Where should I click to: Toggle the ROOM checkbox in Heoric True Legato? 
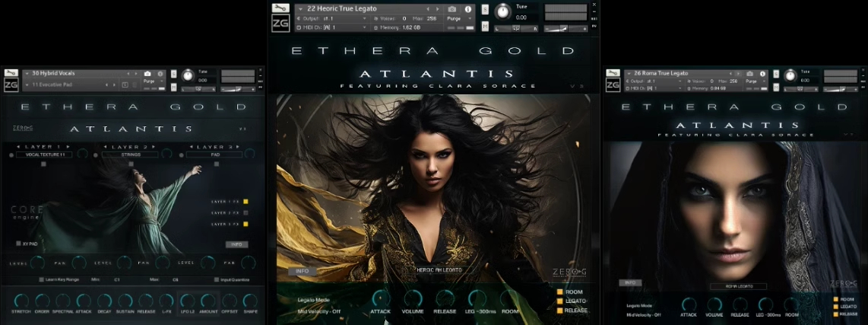[560, 292]
